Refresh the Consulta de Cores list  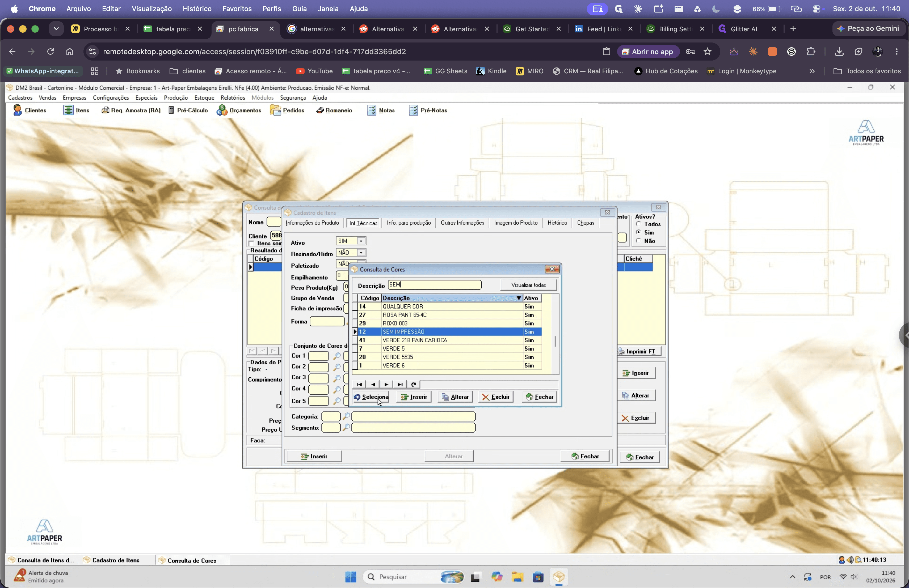(414, 384)
